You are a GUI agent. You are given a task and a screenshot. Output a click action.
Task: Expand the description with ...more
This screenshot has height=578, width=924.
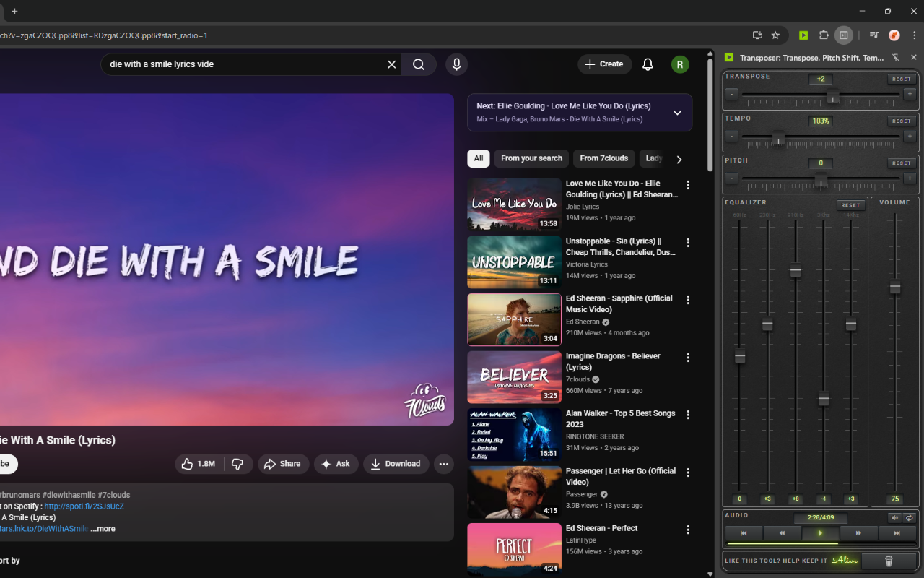[103, 529]
